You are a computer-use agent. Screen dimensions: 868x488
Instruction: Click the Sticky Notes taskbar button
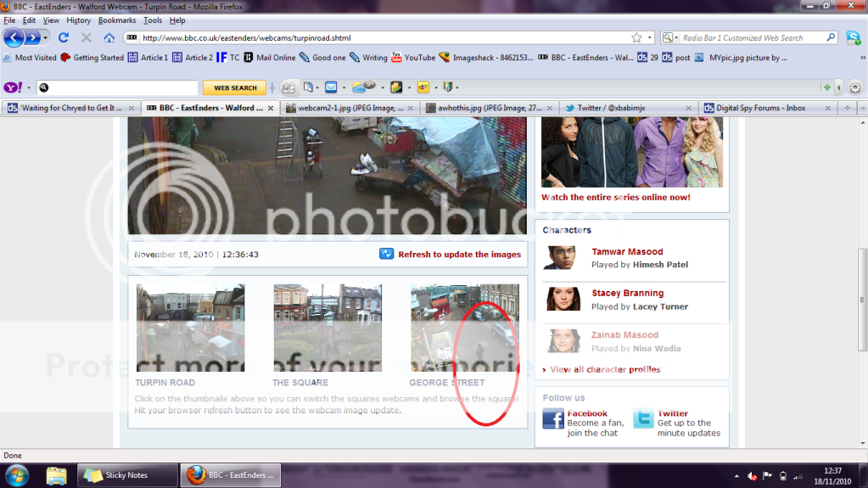click(126, 475)
